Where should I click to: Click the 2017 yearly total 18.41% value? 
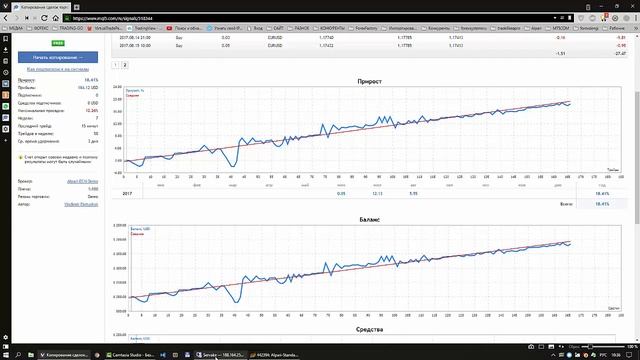602,194
